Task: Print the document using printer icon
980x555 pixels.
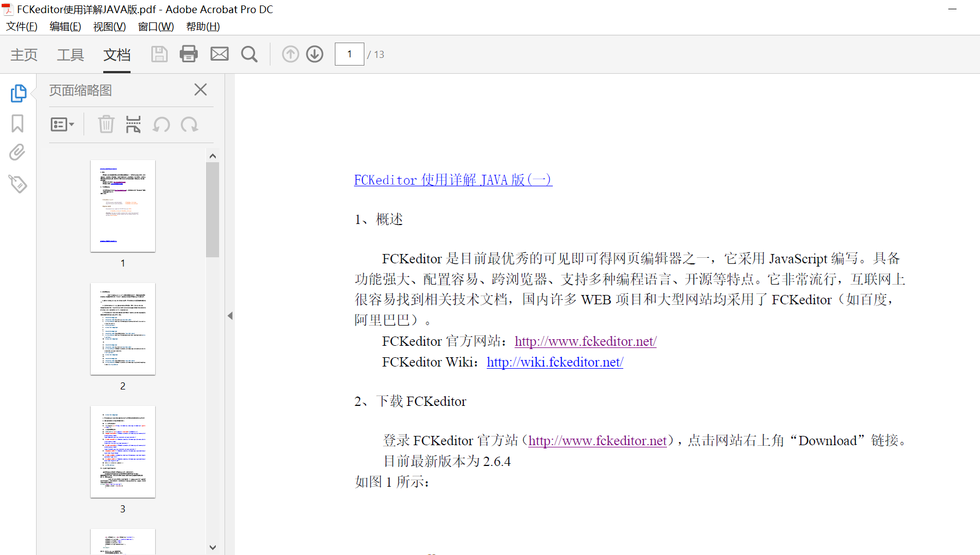Action: coord(188,54)
